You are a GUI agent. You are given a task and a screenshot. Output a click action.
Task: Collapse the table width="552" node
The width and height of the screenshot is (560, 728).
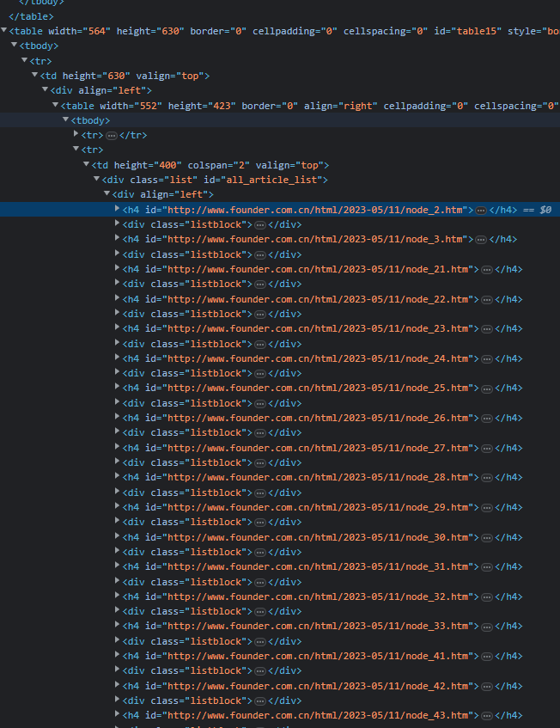click(55, 106)
